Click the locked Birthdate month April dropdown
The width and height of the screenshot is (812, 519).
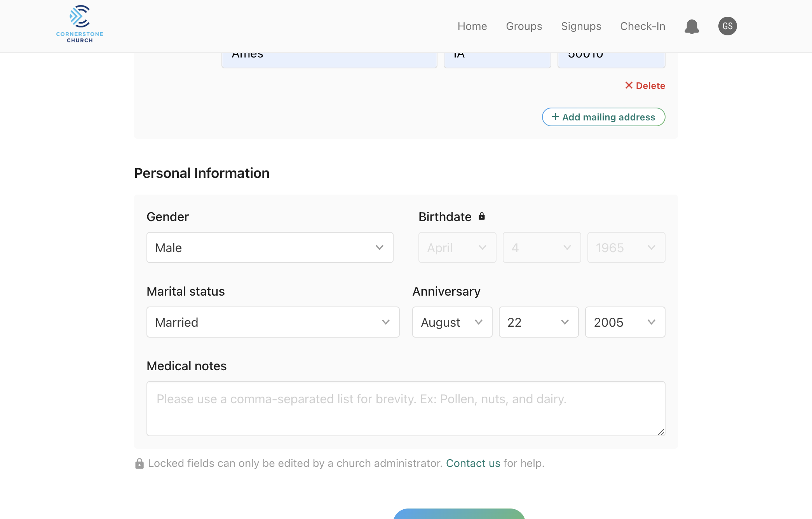[457, 247]
